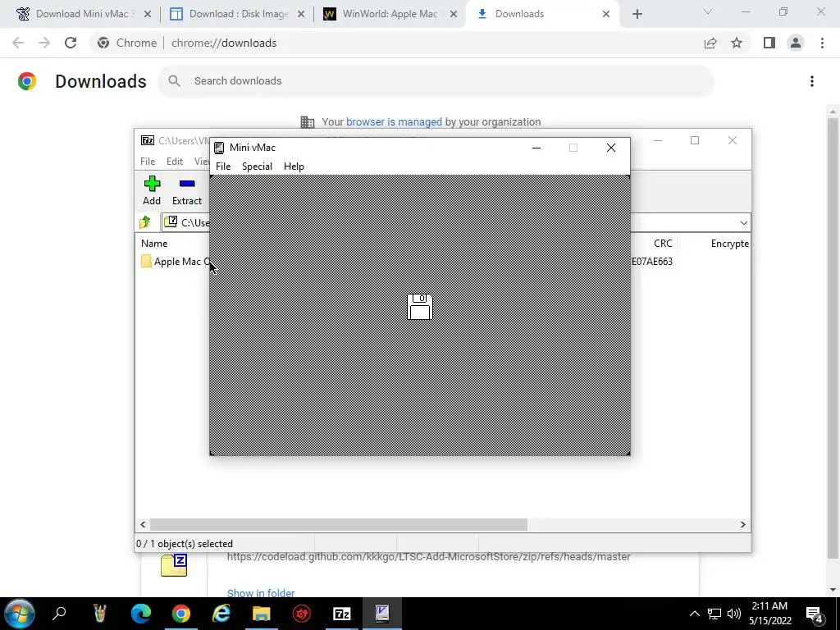Open the Edit menu in 7-Zip window
Viewport: 840px width, 630px height.
click(x=175, y=162)
